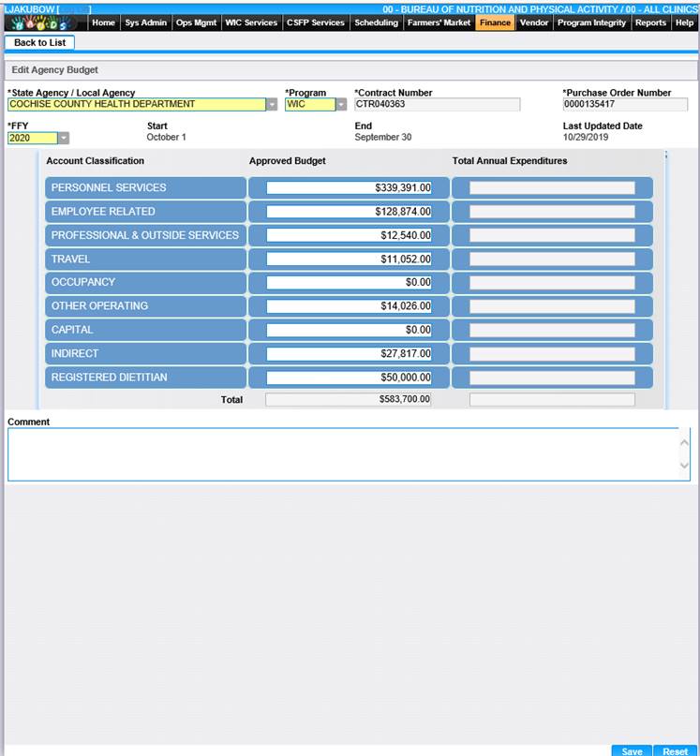The height and width of the screenshot is (756, 700).
Task: Edit the Travel approved budget
Action: click(349, 259)
